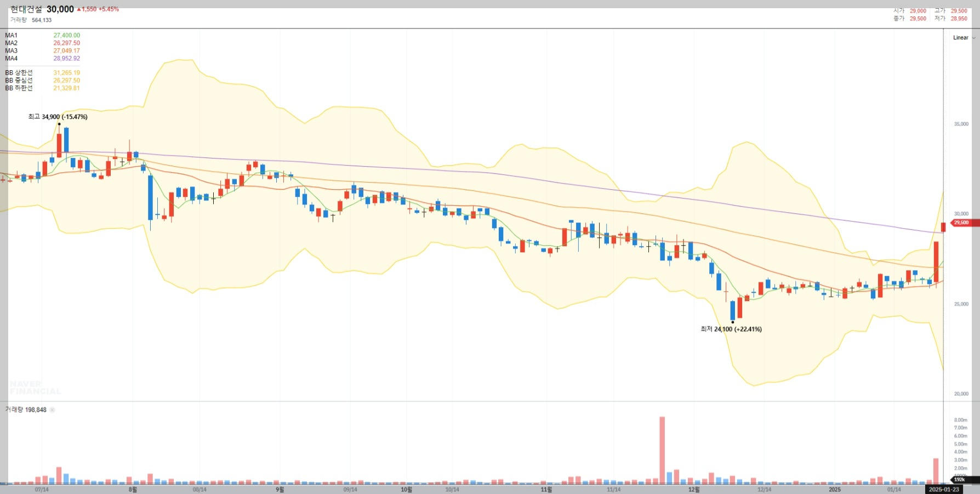
Task: Click the change value +5.45%
Action: coord(109,9)
